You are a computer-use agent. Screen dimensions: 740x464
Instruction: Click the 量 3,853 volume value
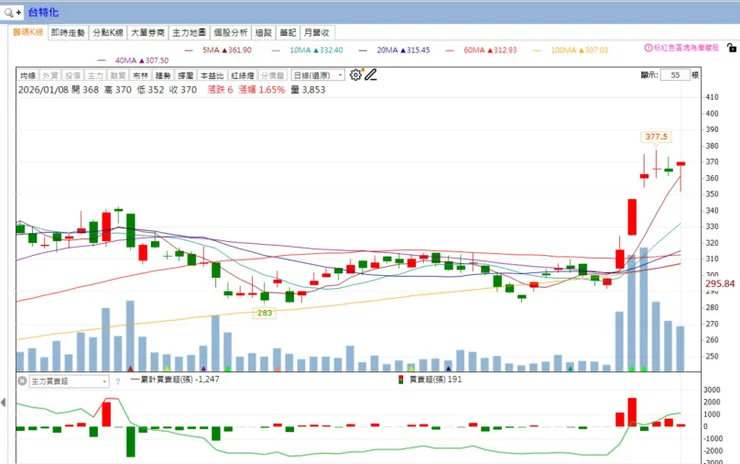coord(308,90)
